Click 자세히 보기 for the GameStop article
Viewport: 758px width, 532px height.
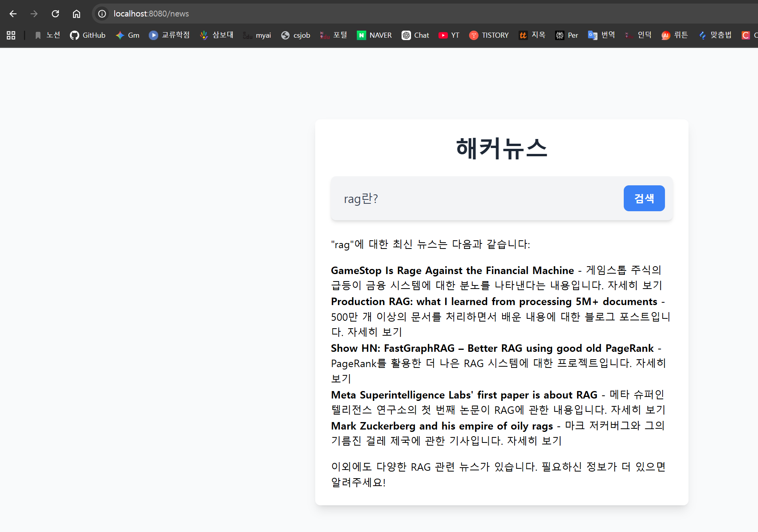pyautogui.click(x=635, y=285)
